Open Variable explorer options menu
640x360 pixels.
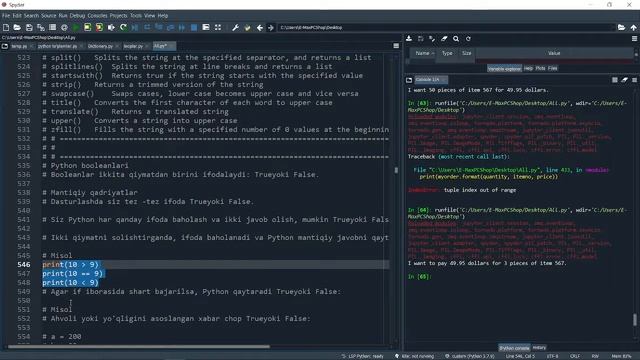(x=634, y=39)
